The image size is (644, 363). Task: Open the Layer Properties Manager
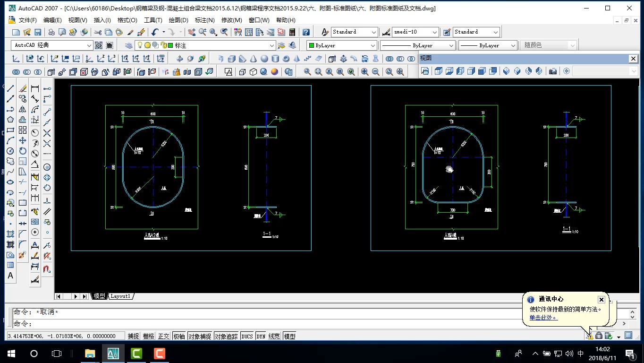click(x=129, y=45)
